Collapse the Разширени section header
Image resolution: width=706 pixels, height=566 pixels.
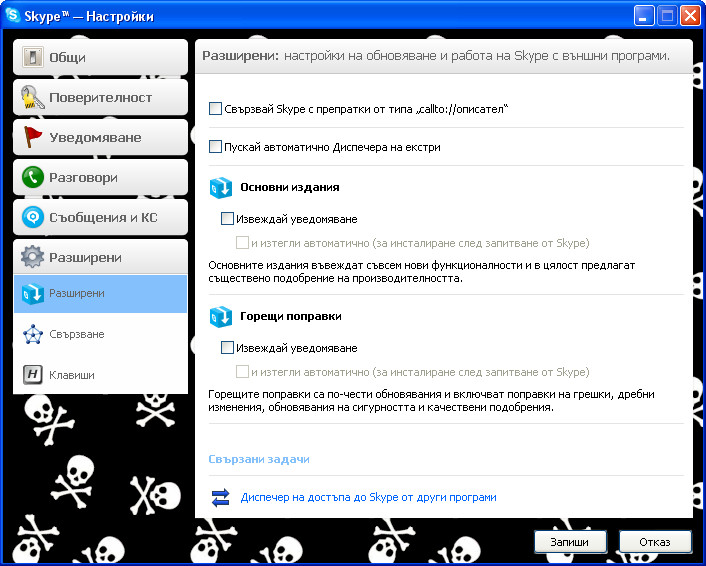[100, 257]
